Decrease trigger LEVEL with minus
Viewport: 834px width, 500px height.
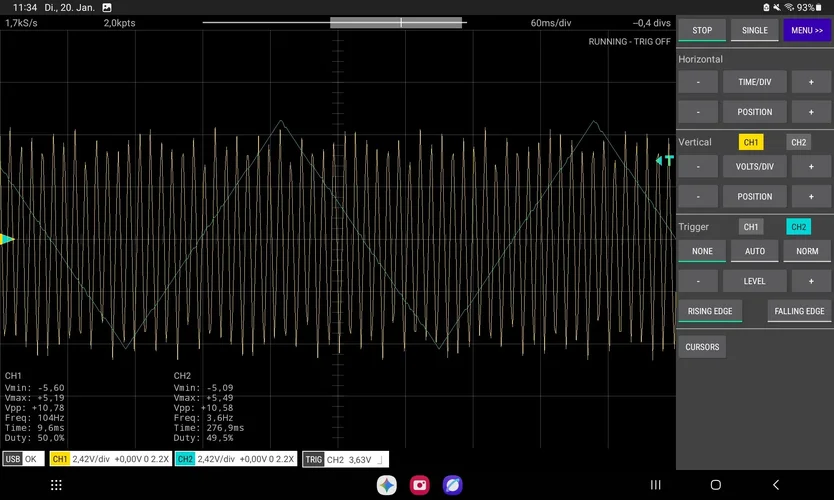coord(698,281)
